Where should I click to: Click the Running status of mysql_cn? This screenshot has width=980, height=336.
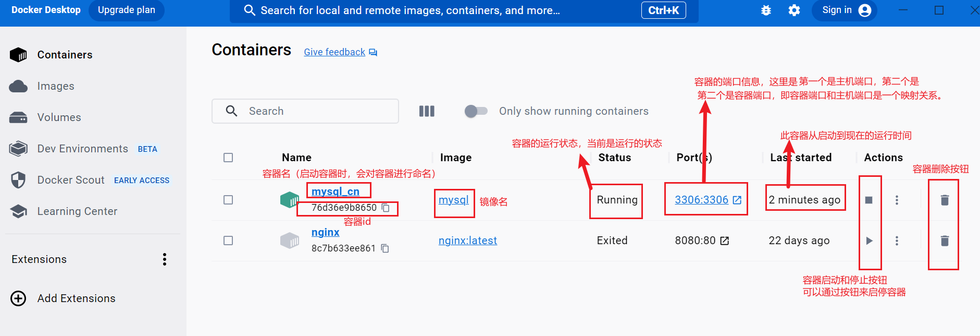pos(617,200)
